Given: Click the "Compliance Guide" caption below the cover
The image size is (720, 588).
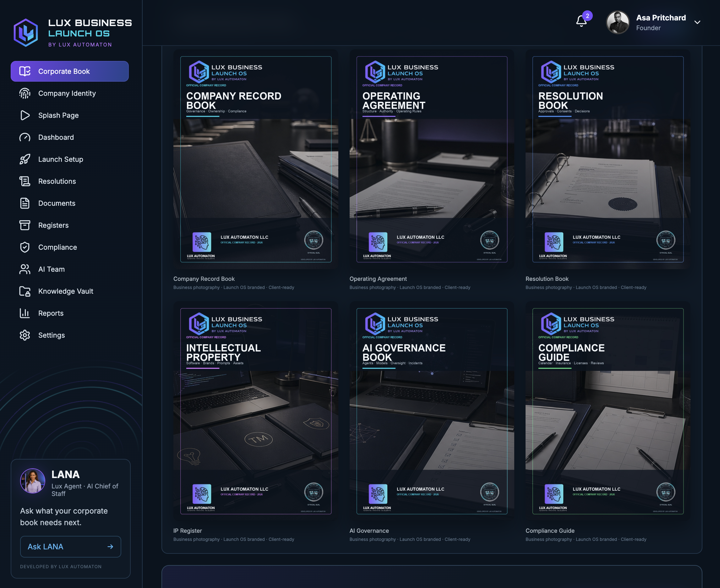Looking at the screenshot, I should coord(550,531).
